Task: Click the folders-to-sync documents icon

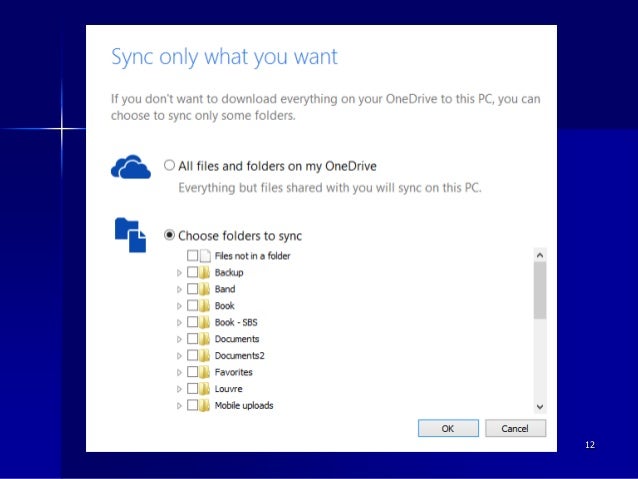Action: click(x=130, y=235)
